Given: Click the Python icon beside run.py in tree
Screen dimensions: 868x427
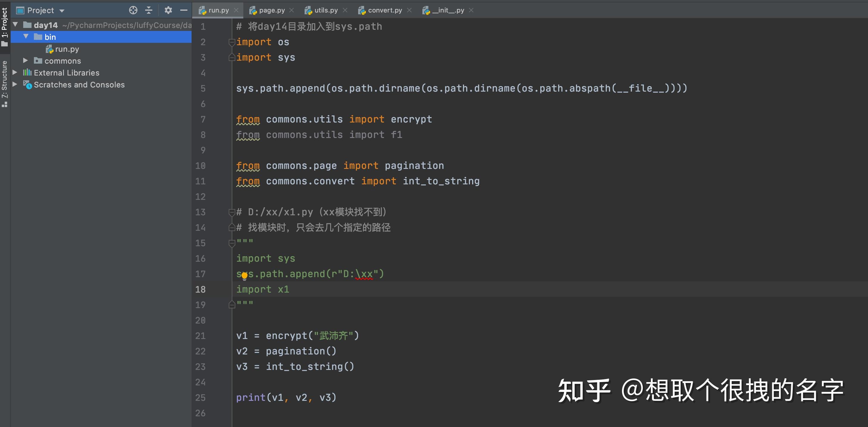Looking at the screenshot, I should click(49, 49).
